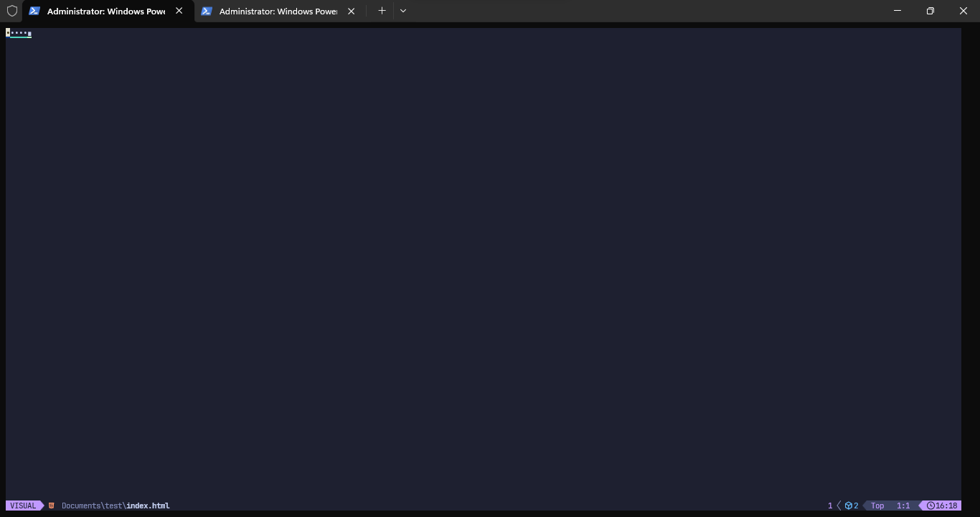Expand the new tab profile dropdown
980x517 pixels.
[x=403, y=11]
